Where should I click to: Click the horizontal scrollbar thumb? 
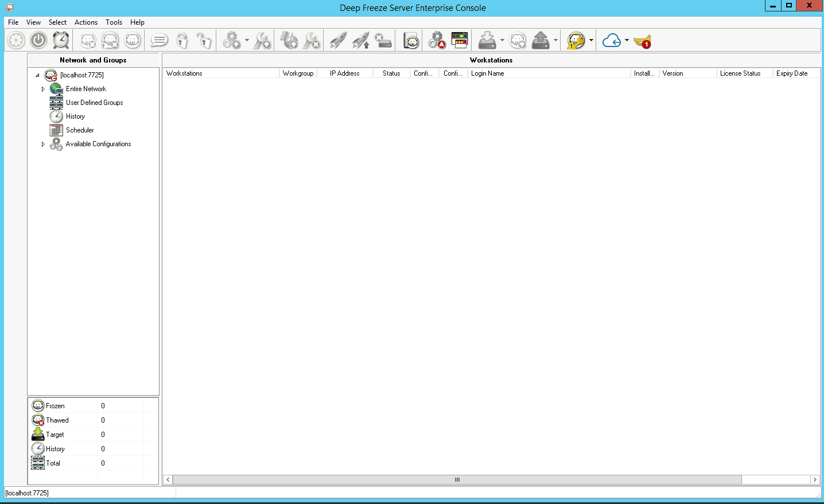457,479
